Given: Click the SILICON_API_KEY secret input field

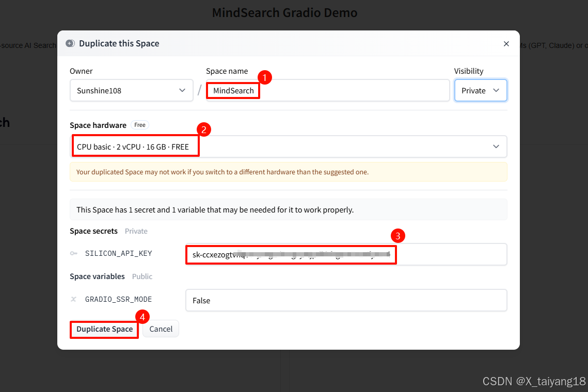Looking at the screenshot, I should click(x=346, y=254).
